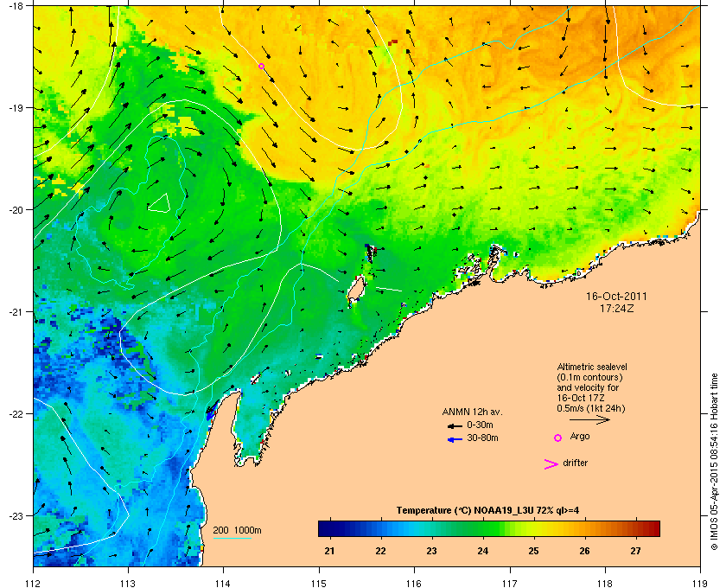Click the longitude axis label 118
726x588 pixels.
coord(605,583)
